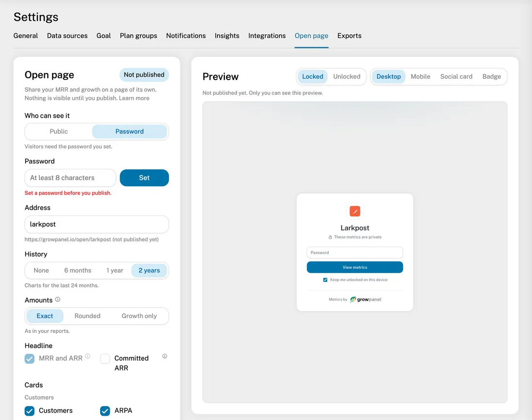Screen dimensions: 532x420
Task: Click the info icon beside Amounts
Action: [58, 299]
